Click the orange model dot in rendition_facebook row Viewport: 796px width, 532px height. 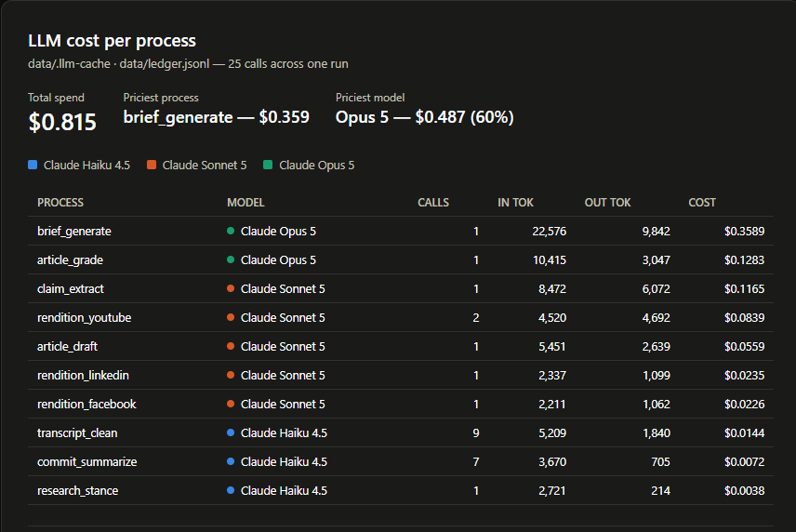(x=231, y=404)
